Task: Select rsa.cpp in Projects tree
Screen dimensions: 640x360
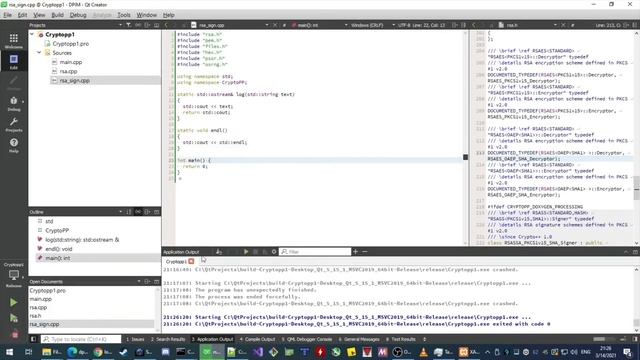Action: point(68,71)
